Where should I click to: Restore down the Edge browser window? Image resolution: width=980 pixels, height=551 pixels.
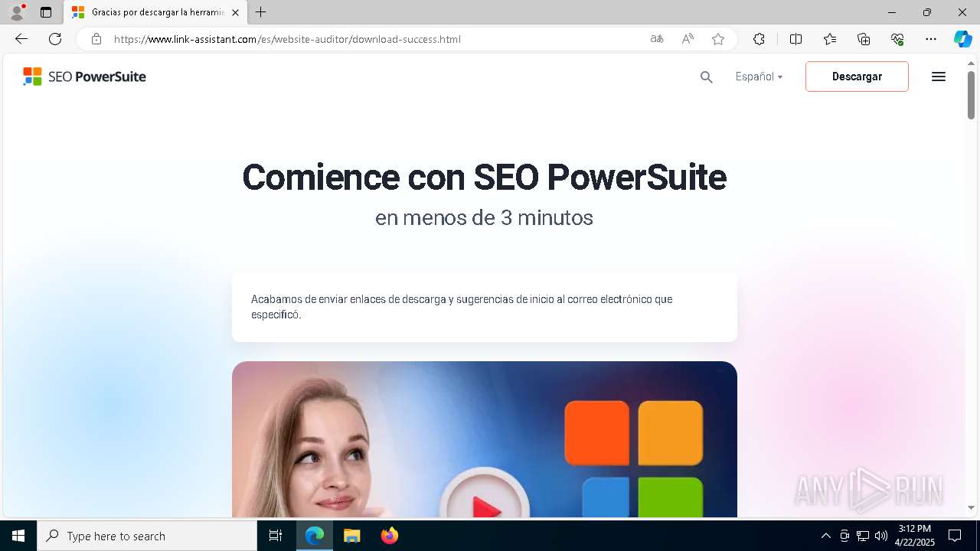(927, 12)
